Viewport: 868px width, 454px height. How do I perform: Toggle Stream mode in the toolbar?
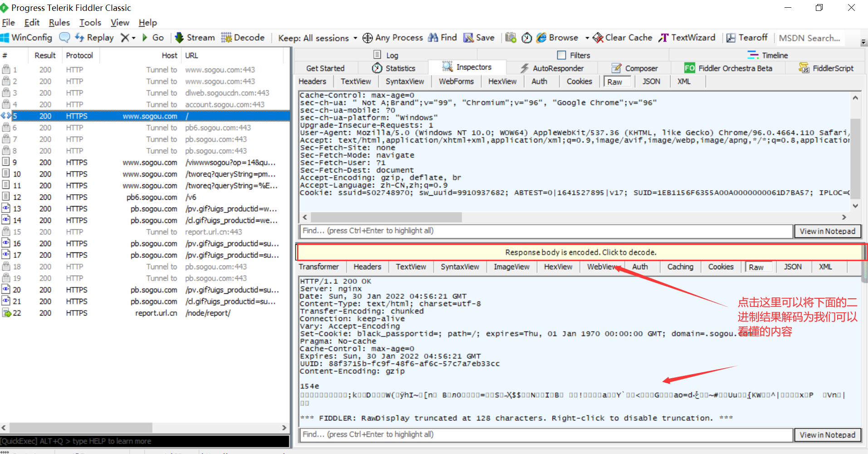195,38
